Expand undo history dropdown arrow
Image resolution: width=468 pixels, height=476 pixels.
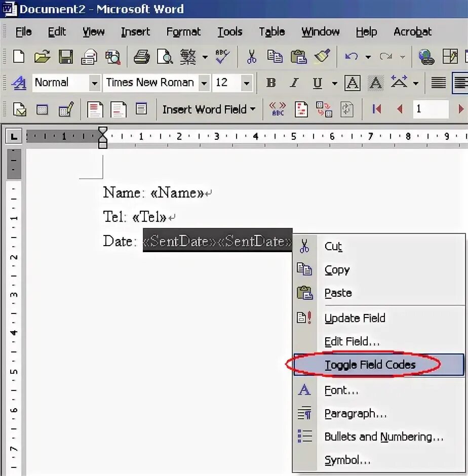pos(368,57)
